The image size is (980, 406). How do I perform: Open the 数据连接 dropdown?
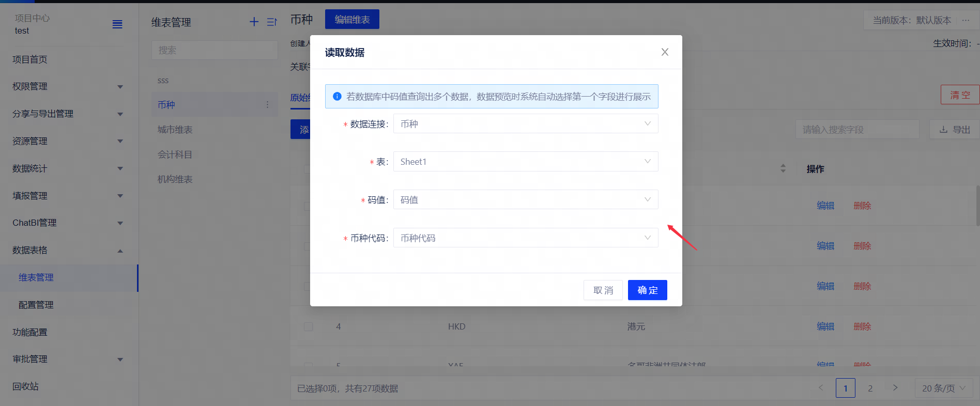[525, 124]
